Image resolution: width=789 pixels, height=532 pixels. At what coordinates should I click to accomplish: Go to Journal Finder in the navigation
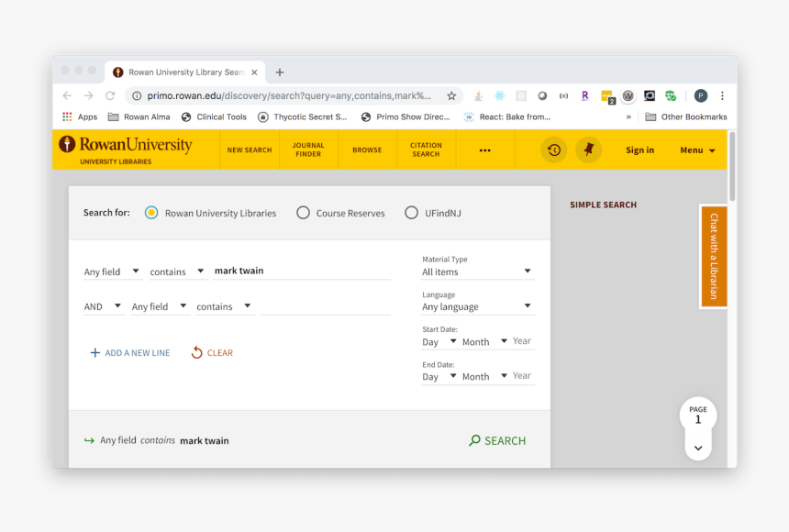point(308,150)
